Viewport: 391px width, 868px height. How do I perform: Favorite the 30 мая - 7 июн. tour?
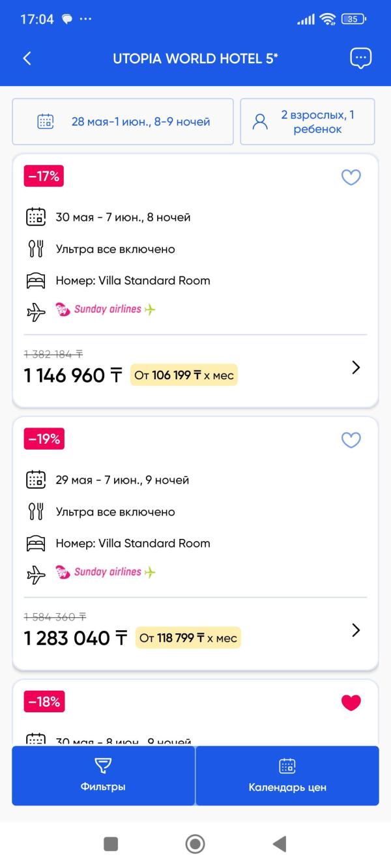(351, 177)
